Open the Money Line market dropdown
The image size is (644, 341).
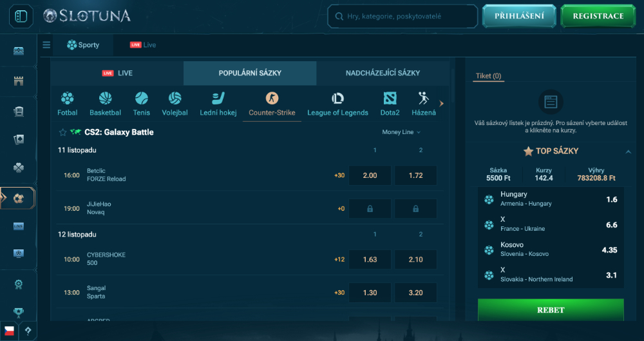click(401, 132)
